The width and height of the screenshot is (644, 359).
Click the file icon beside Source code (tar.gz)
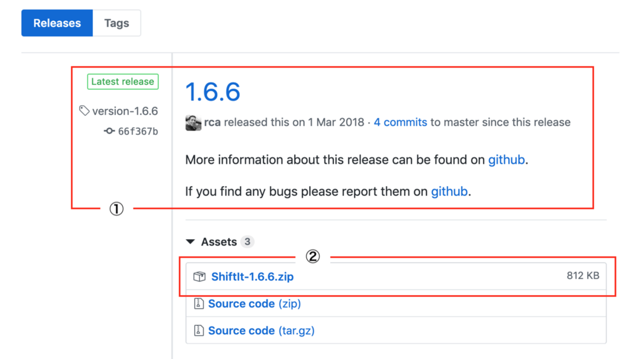(199, 330)
